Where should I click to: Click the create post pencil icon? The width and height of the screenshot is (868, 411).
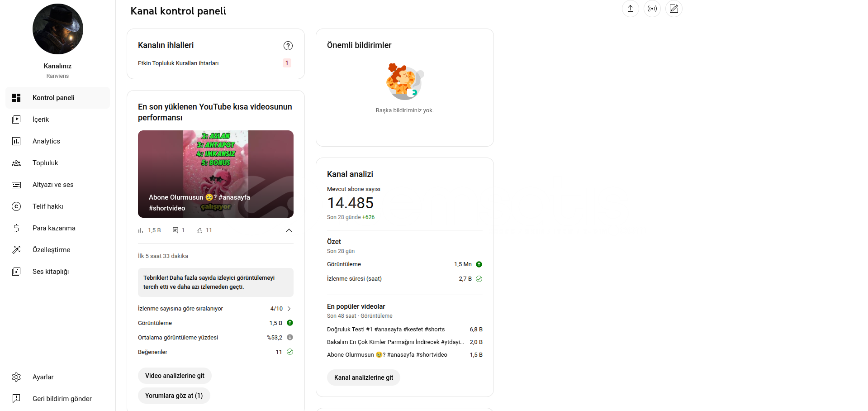674,9
